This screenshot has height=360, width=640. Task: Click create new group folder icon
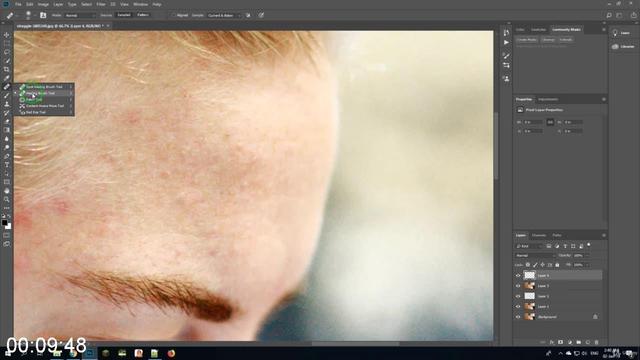tap(579, 342)
